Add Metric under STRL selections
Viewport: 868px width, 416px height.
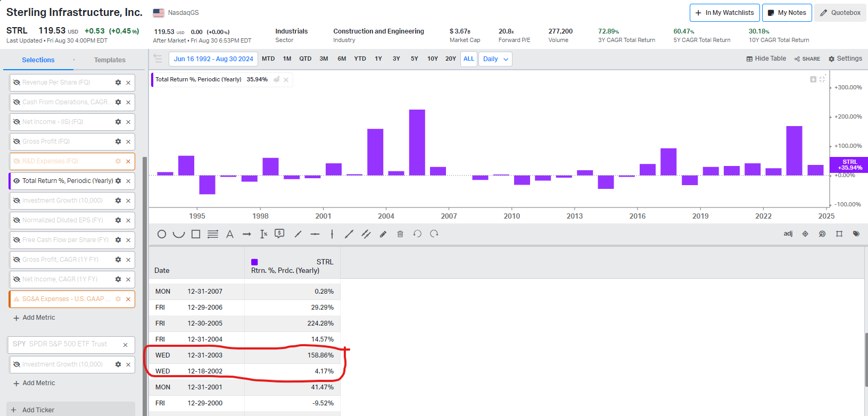click(x=34, y=318)
